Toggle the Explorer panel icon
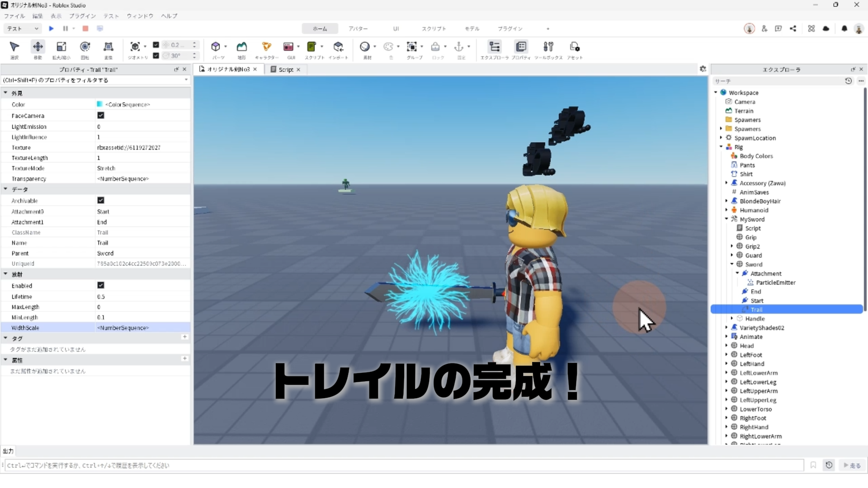This screenshot has width=868, height=488. (x=495, y=47)
